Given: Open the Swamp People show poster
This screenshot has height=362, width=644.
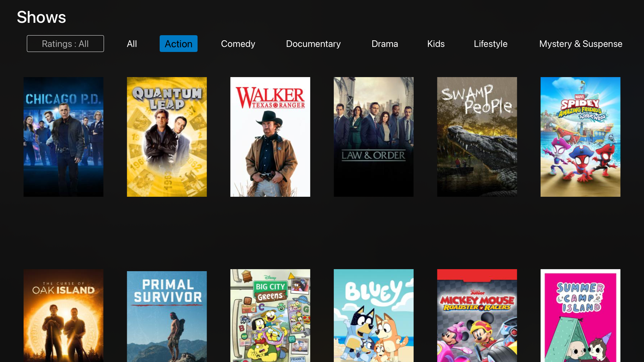Looking at the screenshot, I should click(x=477, y=137).
